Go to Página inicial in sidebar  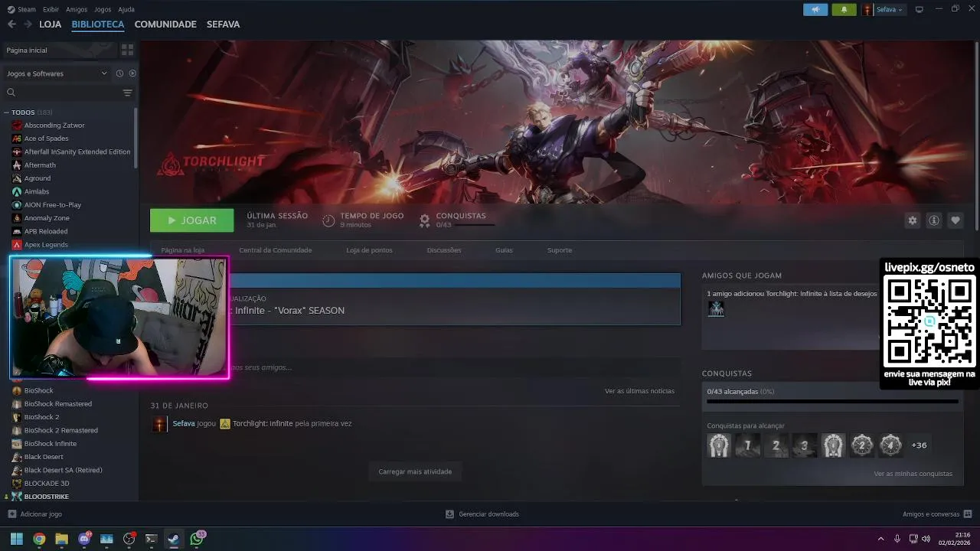60,50
